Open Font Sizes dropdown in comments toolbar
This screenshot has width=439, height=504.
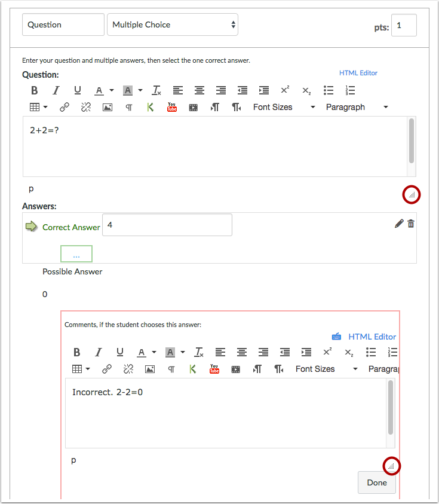point(326,369)
